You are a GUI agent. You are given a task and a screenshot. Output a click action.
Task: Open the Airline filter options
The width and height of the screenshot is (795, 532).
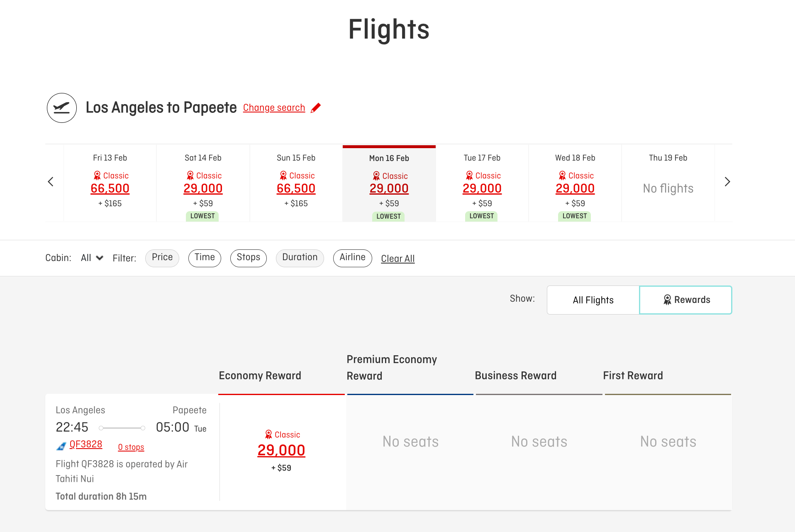click(x=352, y=258)
